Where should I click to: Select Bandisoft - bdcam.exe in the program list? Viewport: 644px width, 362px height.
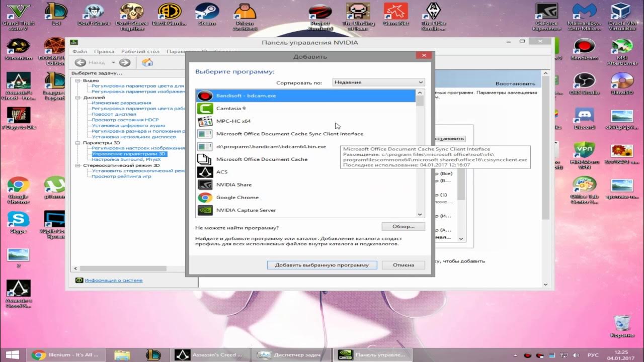[305, 96]
